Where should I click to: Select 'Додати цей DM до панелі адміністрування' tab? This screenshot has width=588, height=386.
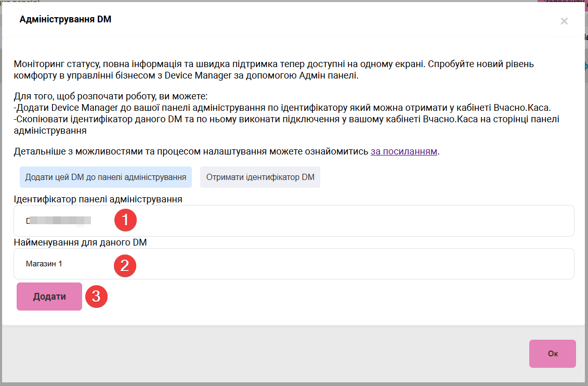[106, 177]
